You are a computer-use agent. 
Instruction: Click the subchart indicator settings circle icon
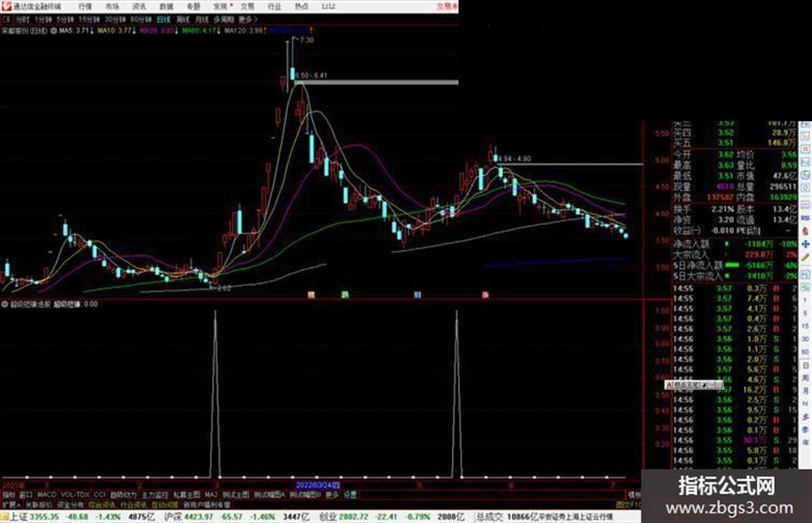click(x=4, y=305)
